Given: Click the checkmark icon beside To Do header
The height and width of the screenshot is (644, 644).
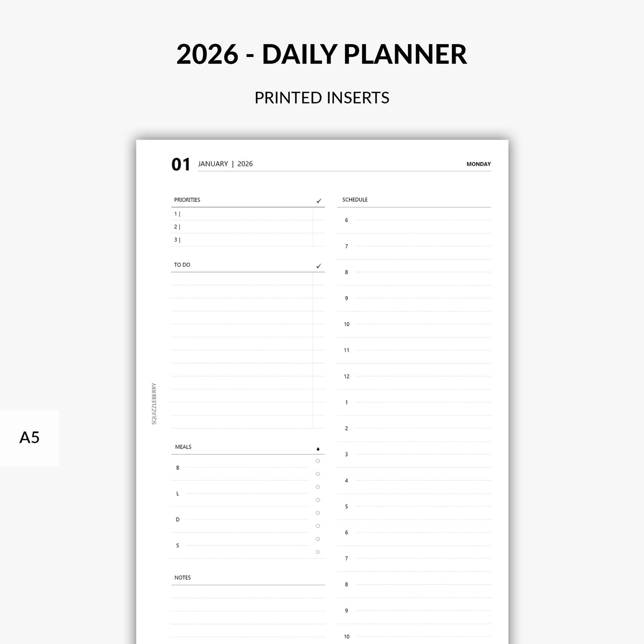Looking at the screenshot, I should [x=319, y=266].
